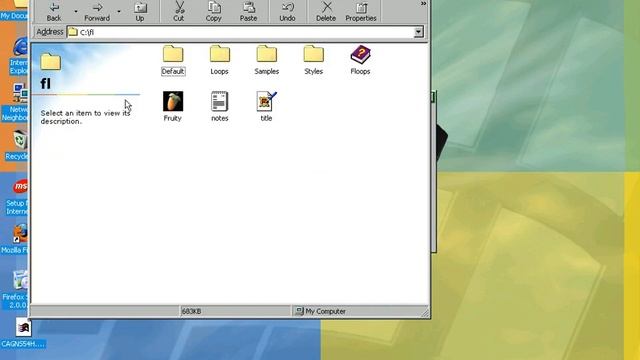
Task: Open the Forward history dropdown arrow
Action: point(119,11)
